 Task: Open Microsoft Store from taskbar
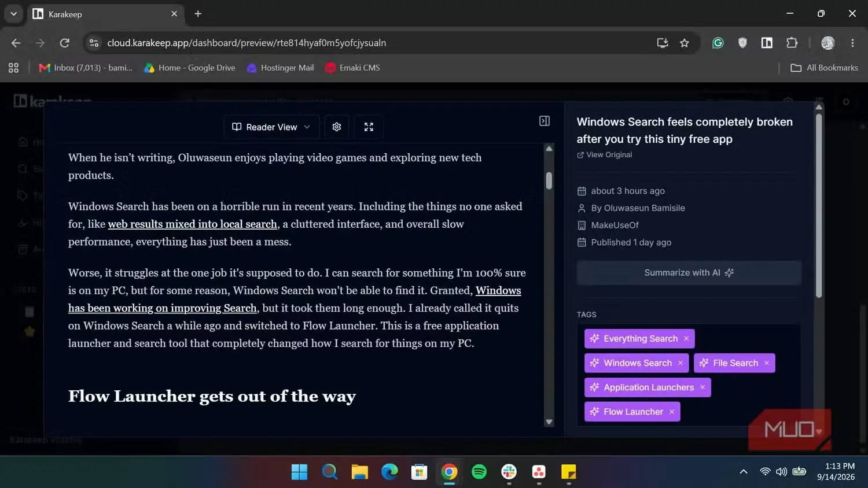pyautogui.click(x=420, y=472)
